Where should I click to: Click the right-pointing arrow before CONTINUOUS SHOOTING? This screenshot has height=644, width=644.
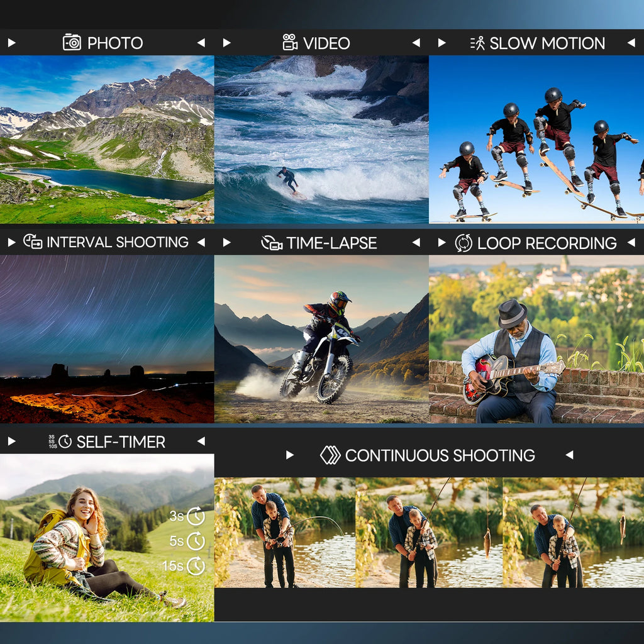[290, 455]
